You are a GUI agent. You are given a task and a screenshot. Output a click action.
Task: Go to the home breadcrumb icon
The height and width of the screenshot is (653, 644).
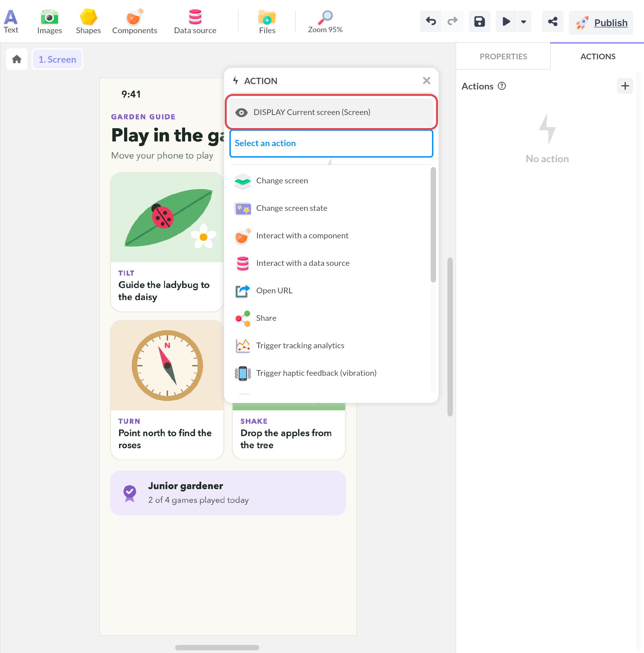pyautogui.click(x=16, y=59)
